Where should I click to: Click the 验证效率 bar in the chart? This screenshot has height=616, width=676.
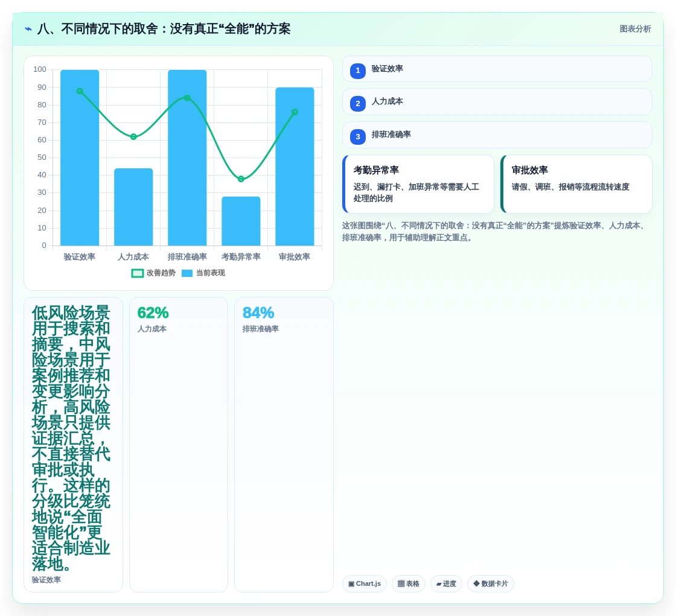[80, 158]
